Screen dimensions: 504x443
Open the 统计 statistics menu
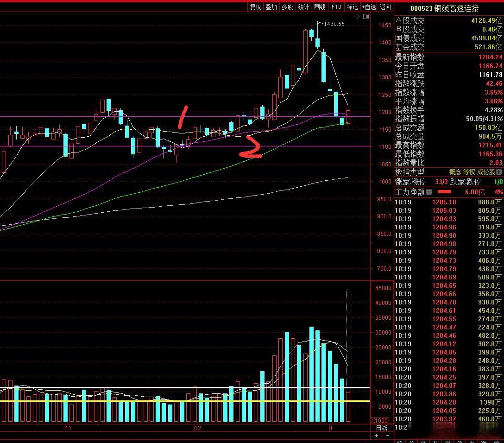pos(303,7)
